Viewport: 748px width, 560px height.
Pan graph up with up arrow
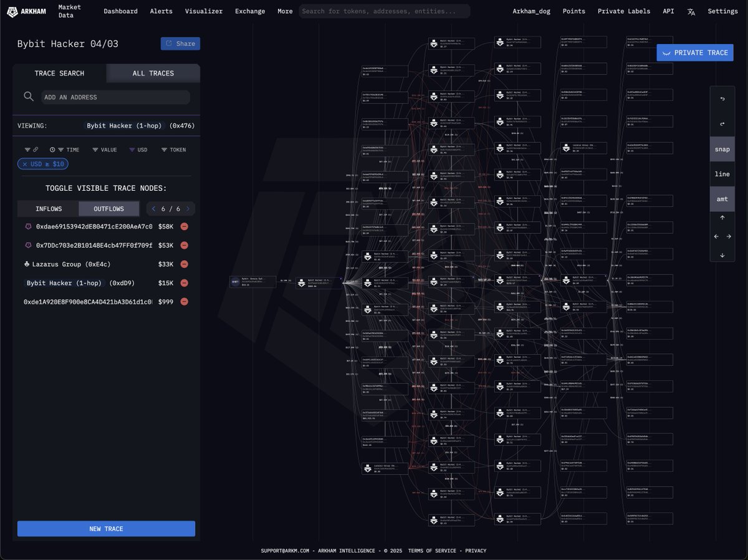pos(722,218)
